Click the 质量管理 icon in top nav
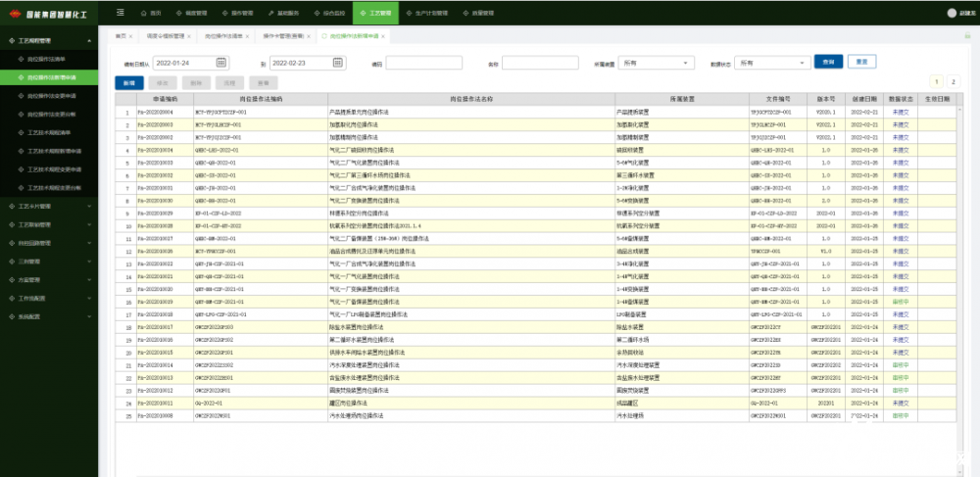Viewport: 980px width, 477px height. (x=466, y=13)
